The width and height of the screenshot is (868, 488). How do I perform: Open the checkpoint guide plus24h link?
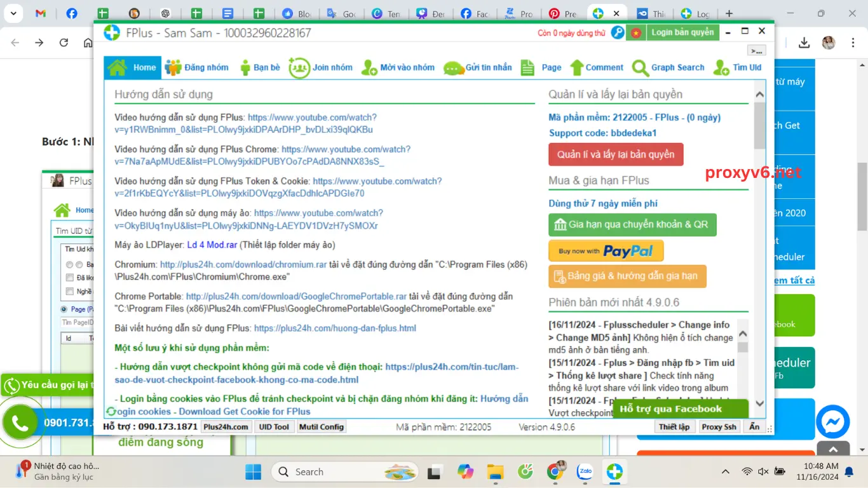(316, 374)
